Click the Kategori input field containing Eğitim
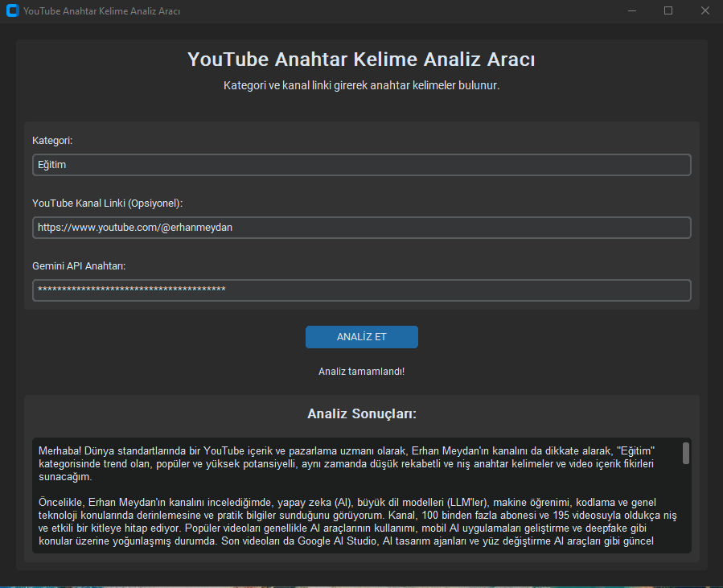This screenshot has height=588, width=723. [362, 165]
